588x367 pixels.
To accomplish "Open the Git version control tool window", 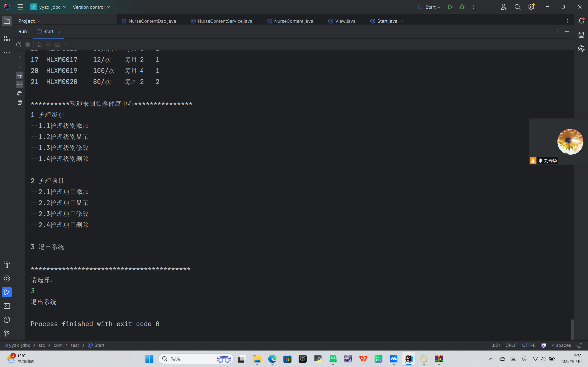I will (7, 334).
